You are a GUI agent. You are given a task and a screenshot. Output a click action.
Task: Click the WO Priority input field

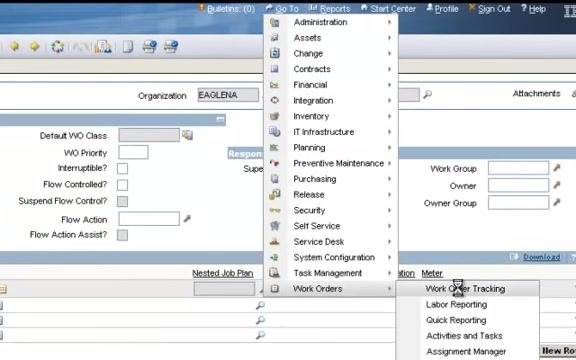tap(133, 152)
